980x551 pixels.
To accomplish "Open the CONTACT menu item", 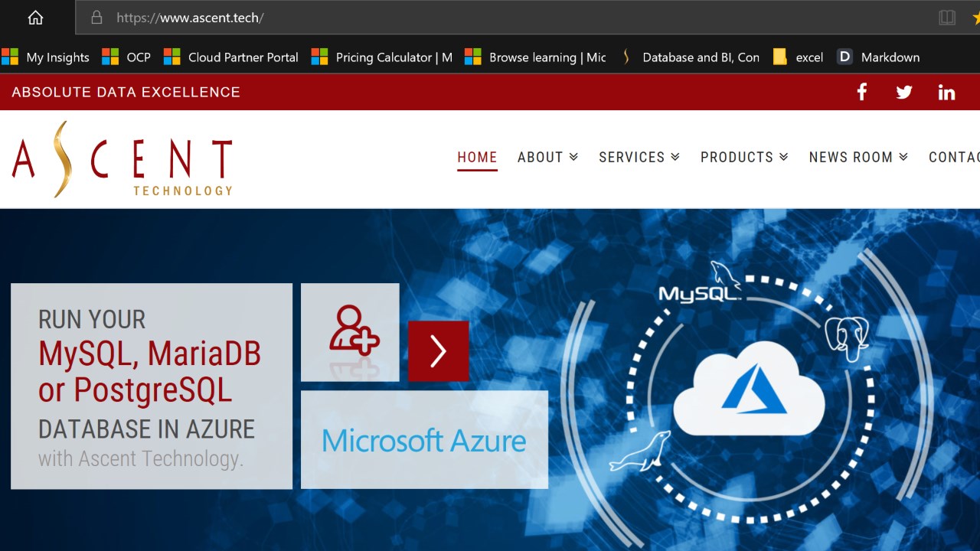I will tap(954, 157).
